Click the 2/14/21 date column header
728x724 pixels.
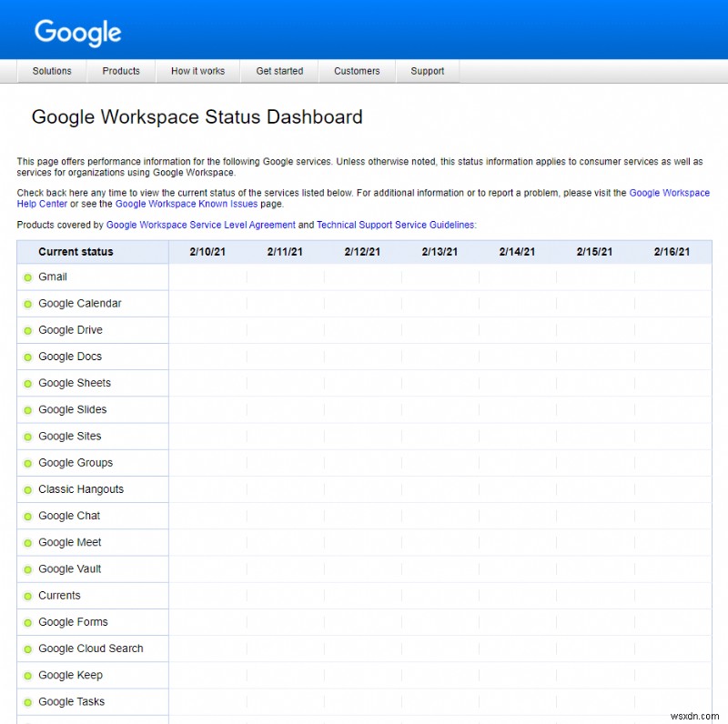coord(517,252)
